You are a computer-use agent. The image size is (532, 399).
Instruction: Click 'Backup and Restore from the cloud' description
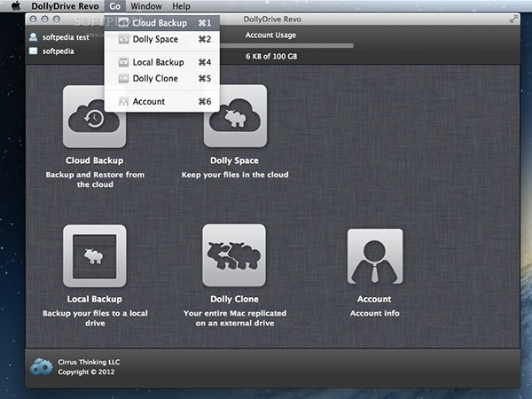(95, 179)
